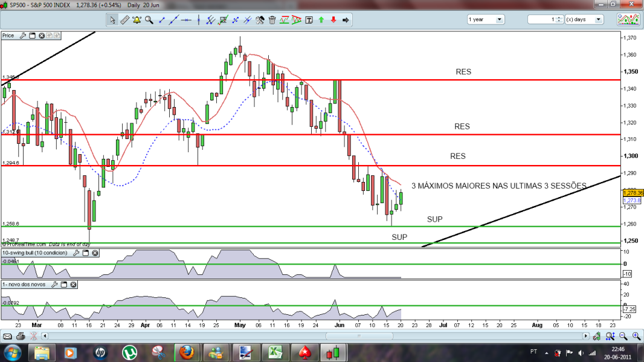Click the trash icon to delete drawings
Screen dimensions: 644x362
[272, 20]
